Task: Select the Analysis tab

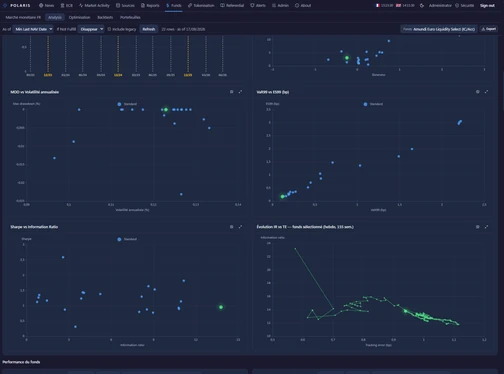Action: (55, 17)
